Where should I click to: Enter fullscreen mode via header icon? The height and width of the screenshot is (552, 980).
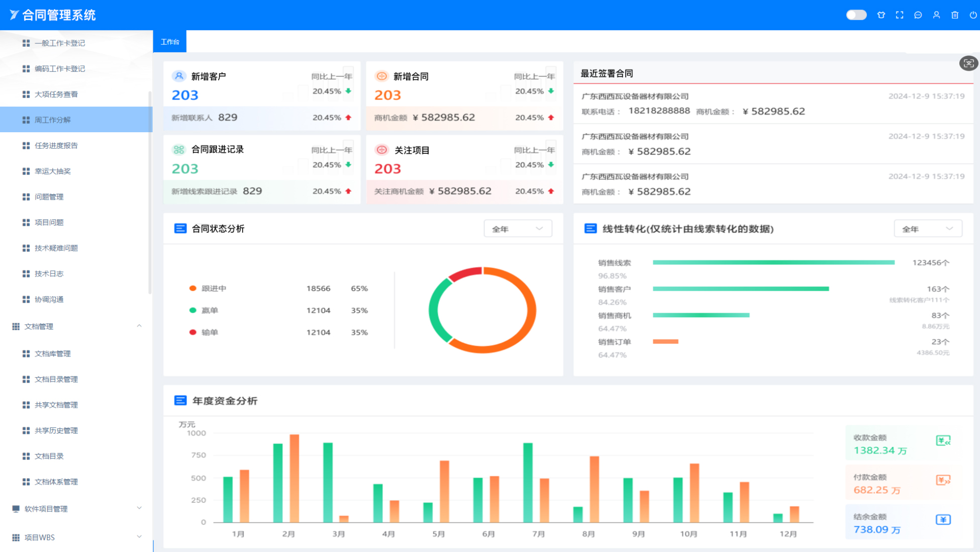(900, 15)
